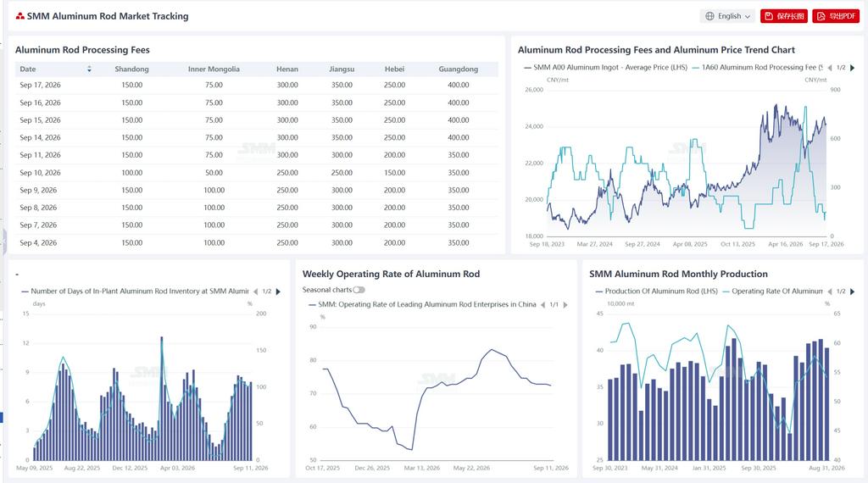This screenshot has width=868, height=483.
Task: Show next legend page in inventory days chart
Action: 278,291
